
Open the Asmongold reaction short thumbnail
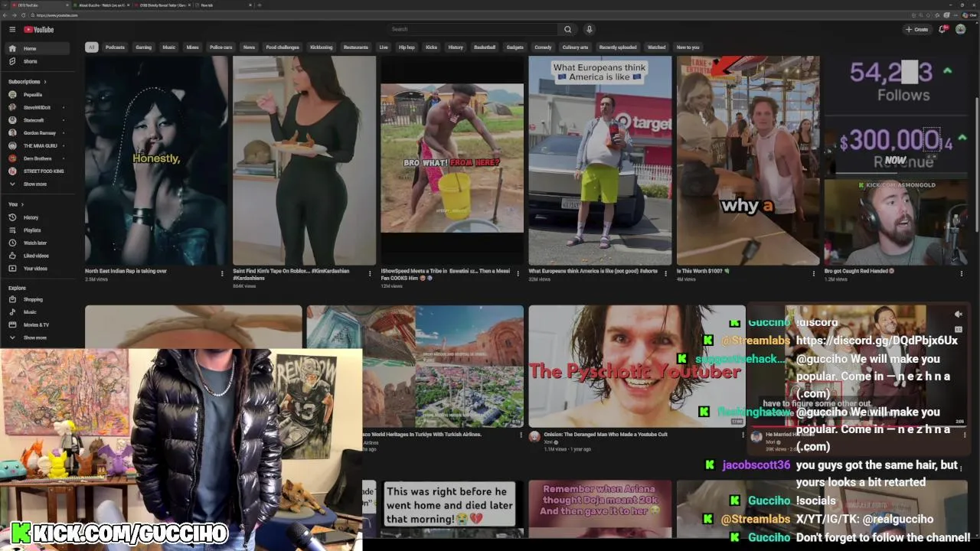pos(896,161)
